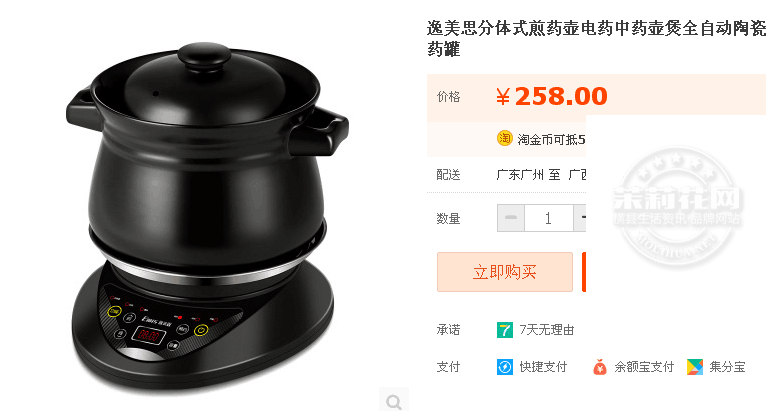Focus the 数量 quantity input field
This screenshot has height=411, width=766.
pyautogui.click(x=549, y=218)
